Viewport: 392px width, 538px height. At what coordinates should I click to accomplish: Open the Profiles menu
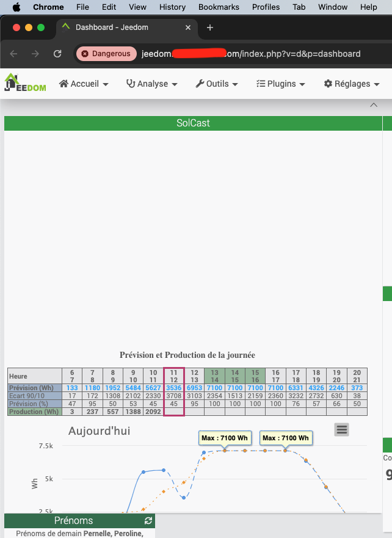click(x=266, y=7)
